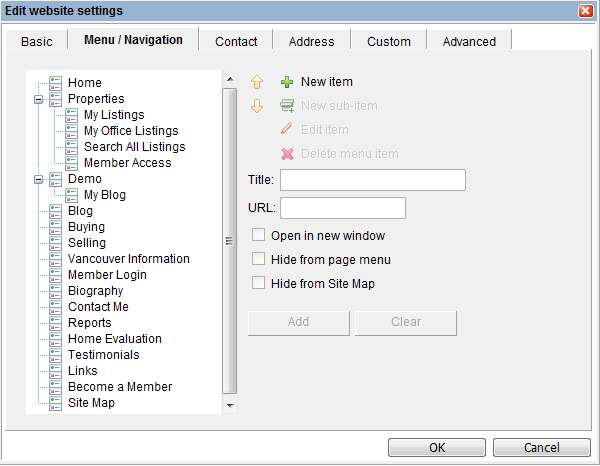Viewport: 600px width, 466px height.
Task: Click the page icon beside My Blog
Action: click(x=72, y=195)
